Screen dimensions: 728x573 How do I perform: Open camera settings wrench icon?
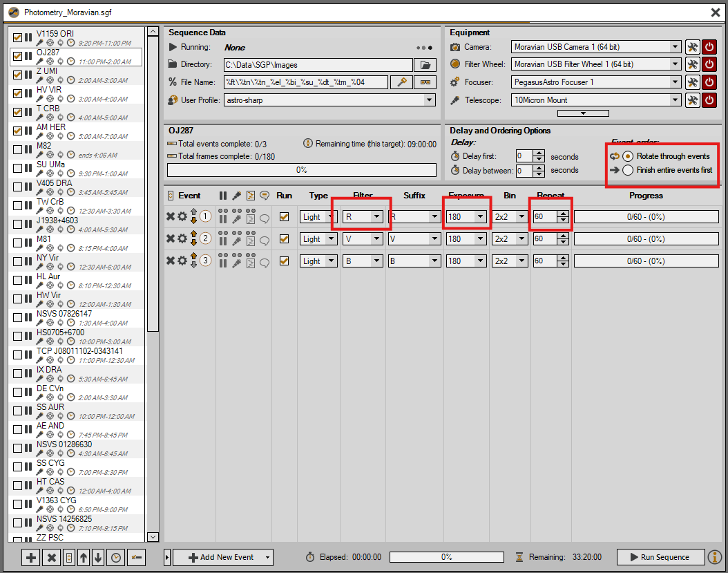[692, 47]
